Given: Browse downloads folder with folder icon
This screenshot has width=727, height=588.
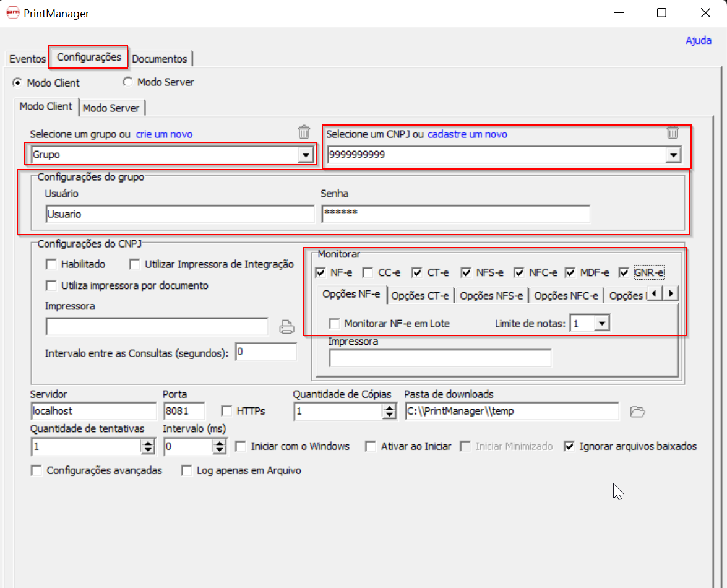Looking at the screenshot, I should [x=638, y=411].
